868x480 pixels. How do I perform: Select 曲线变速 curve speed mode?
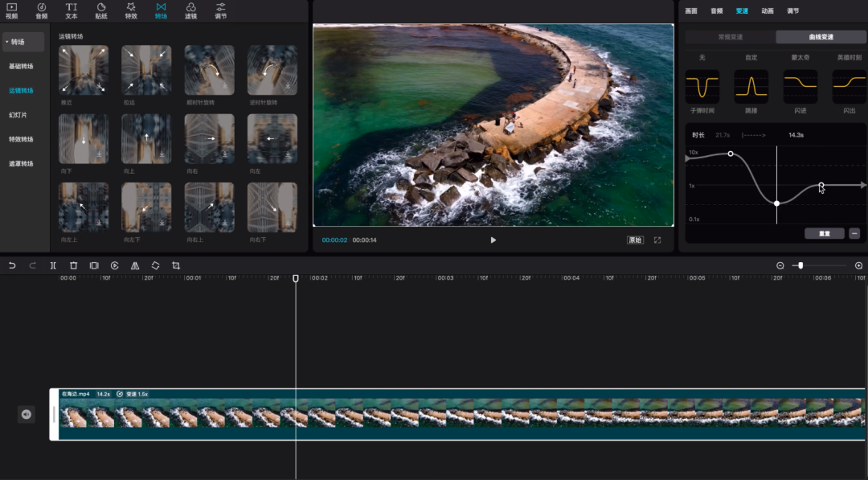coord(821,37)
